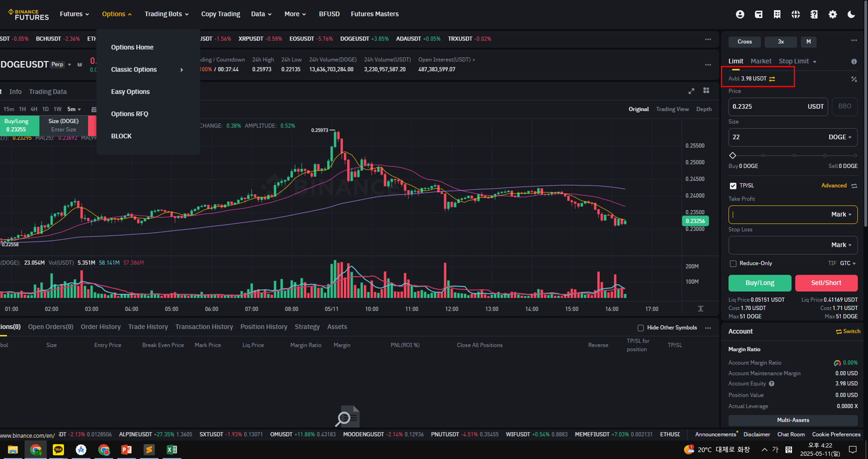Open the orders receipt icon in header
This screenshot has width=868, height=459.
pos(777,14)
